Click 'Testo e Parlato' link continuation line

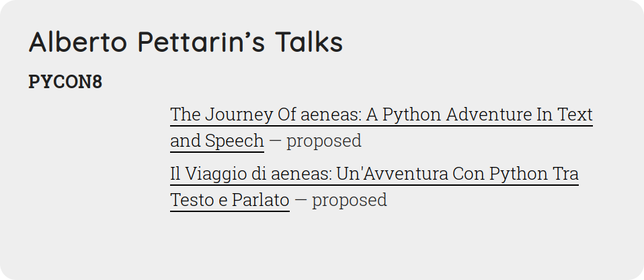click(x=230, y=200)
